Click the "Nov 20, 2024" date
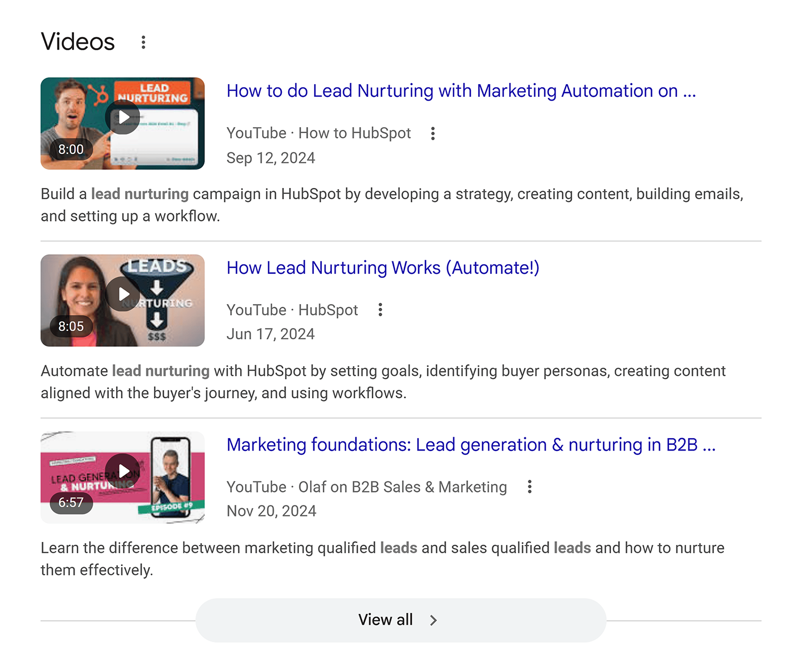This screenshot has height=672, width=799. [271, 511]
